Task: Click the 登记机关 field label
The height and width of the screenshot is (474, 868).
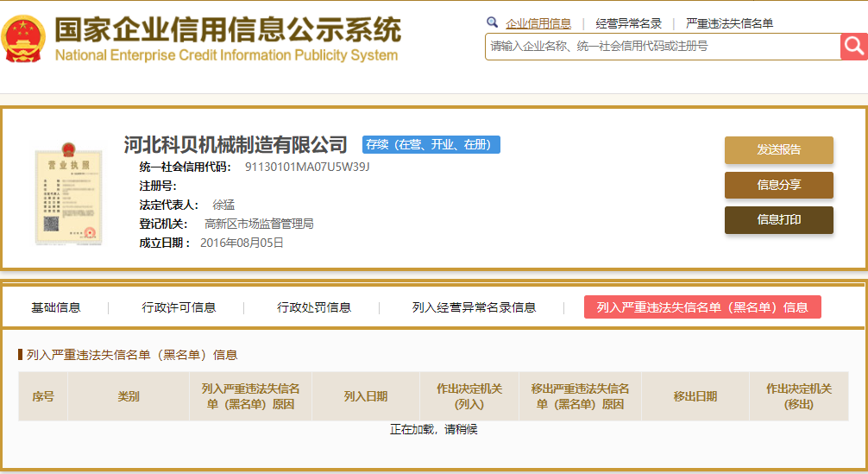Action: [163, 224]
